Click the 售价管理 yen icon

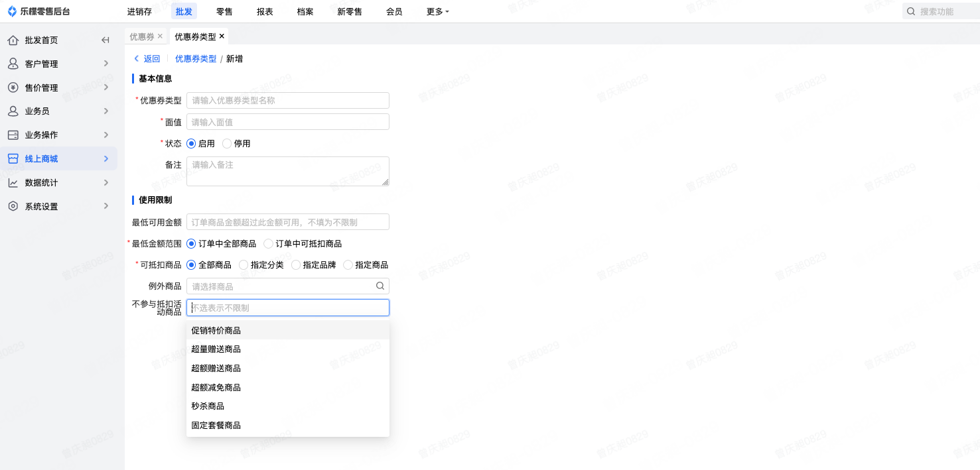[x=13, y=88]
